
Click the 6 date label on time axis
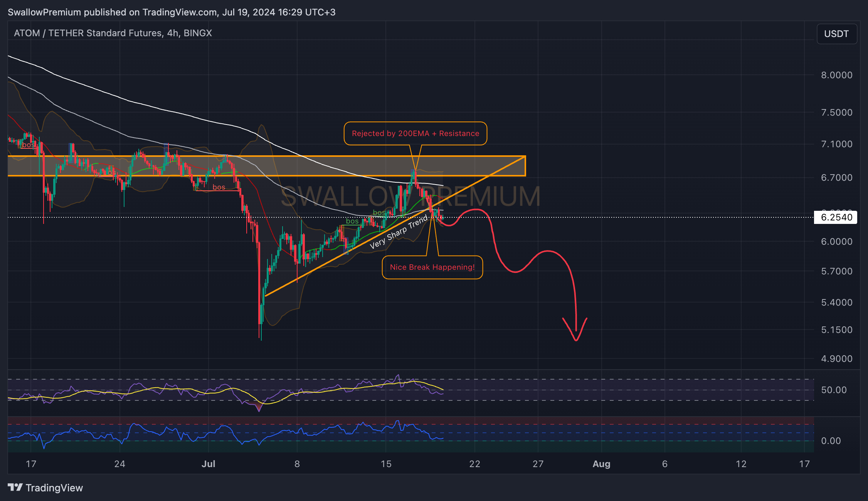pos(665,464)
